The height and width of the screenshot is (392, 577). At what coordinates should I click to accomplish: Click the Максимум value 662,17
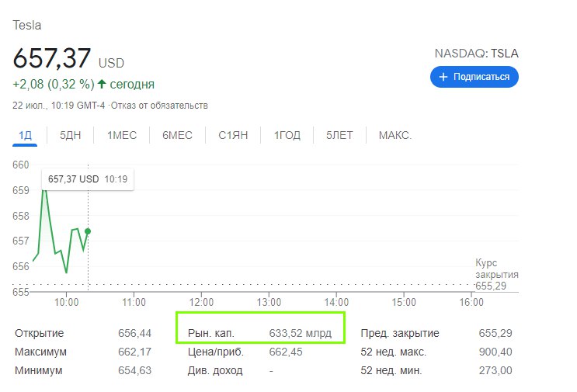(x=134, y=352)
